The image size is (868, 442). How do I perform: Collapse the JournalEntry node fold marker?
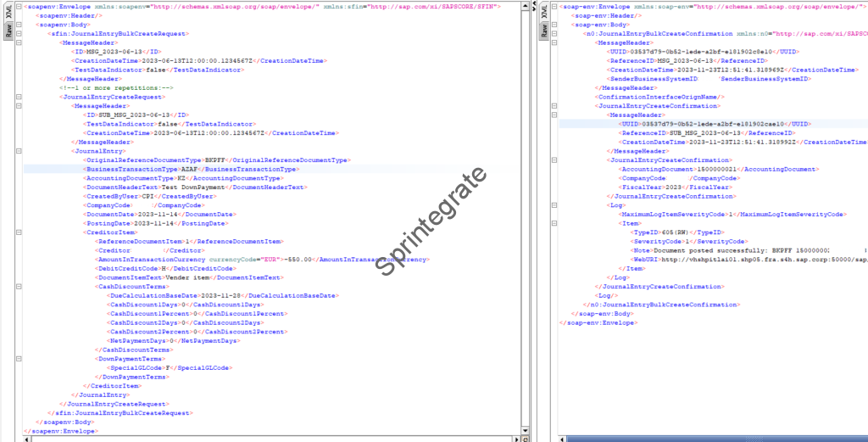pos(19,151)
